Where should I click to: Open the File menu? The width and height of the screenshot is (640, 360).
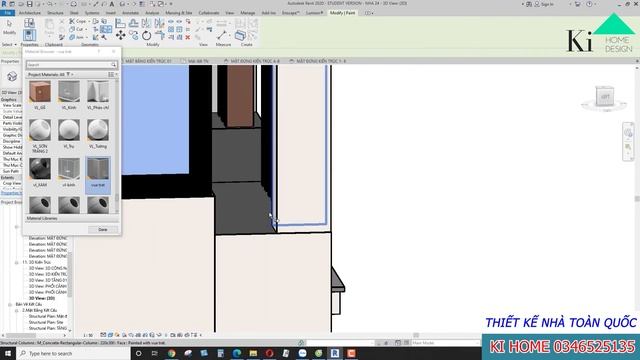[x=8, y=13]
